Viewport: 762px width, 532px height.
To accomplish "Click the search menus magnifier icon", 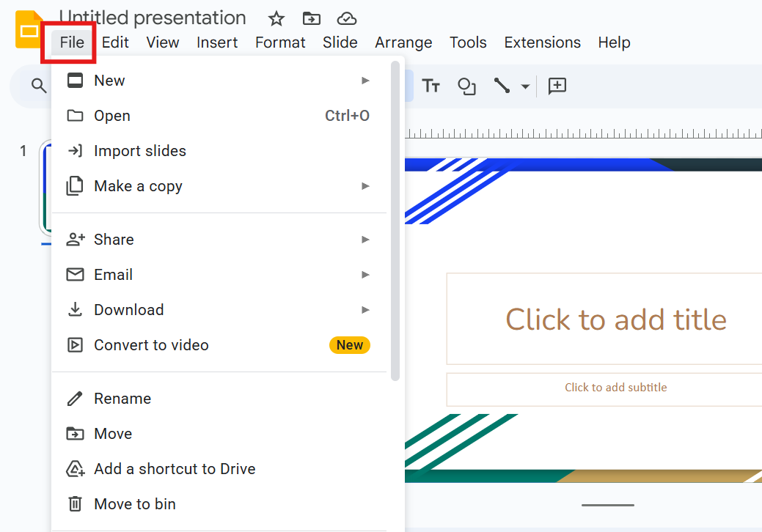I will (39, 86).
